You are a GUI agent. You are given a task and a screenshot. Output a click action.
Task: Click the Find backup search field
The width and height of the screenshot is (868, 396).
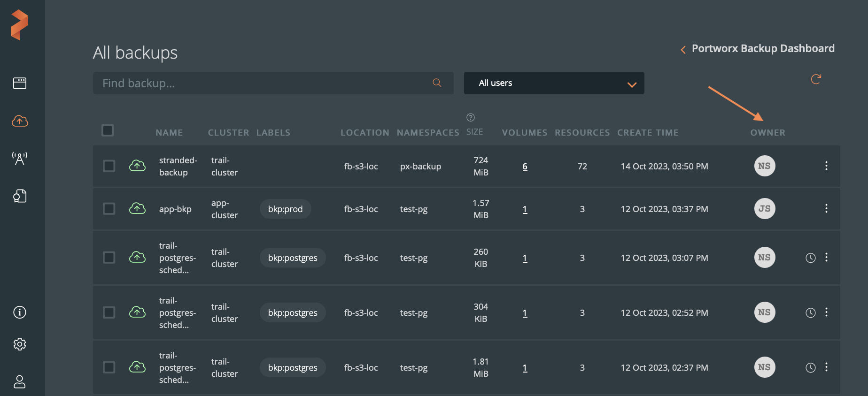pos(263,83)
